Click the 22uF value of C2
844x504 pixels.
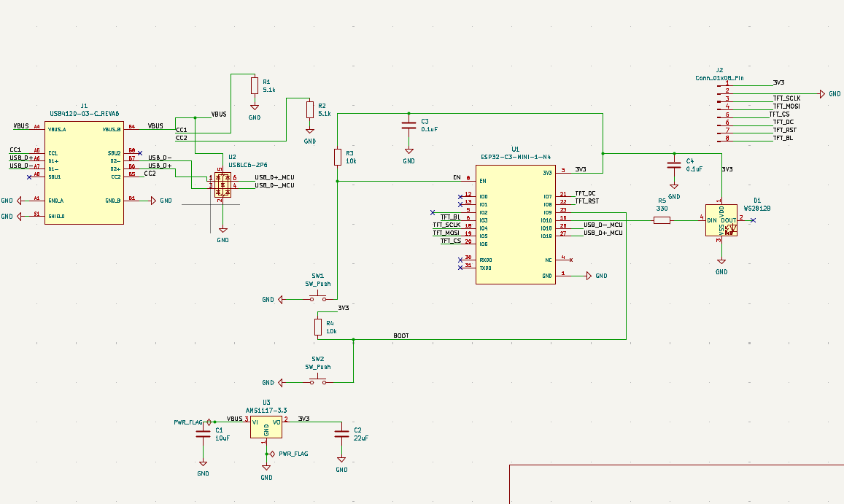(x=361, y=438)
